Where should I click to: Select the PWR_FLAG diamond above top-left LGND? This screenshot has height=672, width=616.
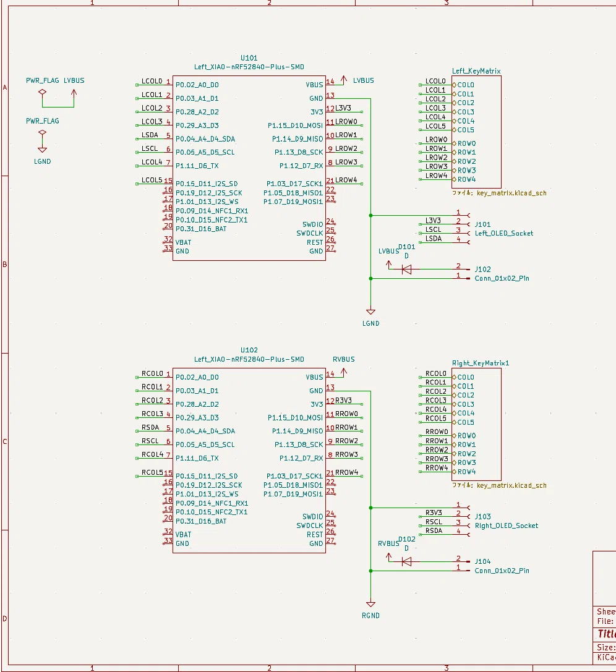pyautogui.click(x=42, y=132)
